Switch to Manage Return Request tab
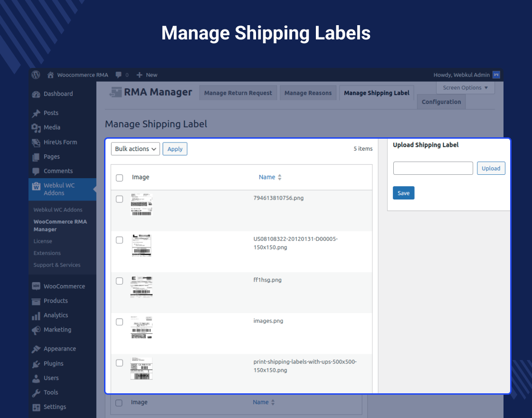 click(238, 93)
